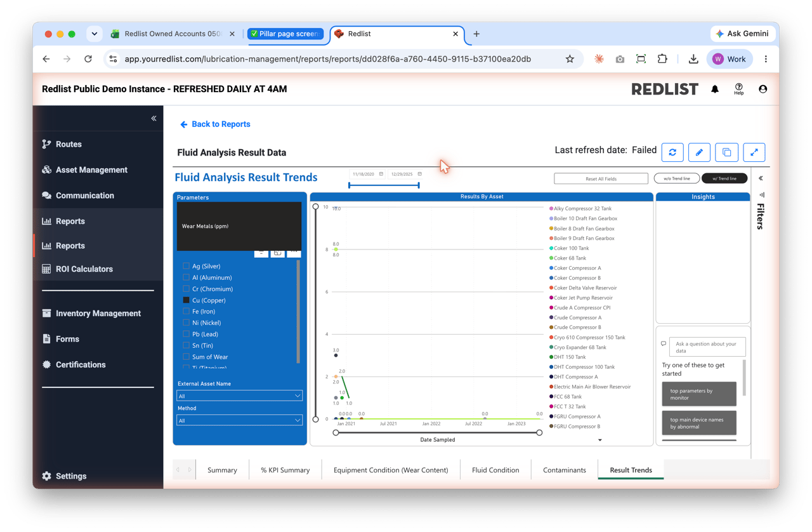The height and width of the screenshot is (532, 812).
Task: Open the External Asset Name dropdown
Action: 239,396
